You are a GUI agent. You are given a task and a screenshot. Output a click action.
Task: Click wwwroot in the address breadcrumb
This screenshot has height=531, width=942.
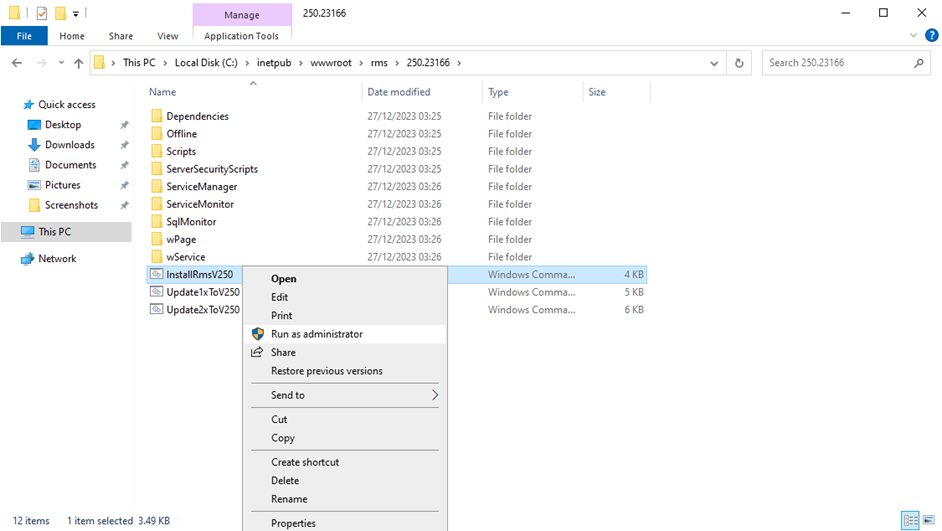331,63
